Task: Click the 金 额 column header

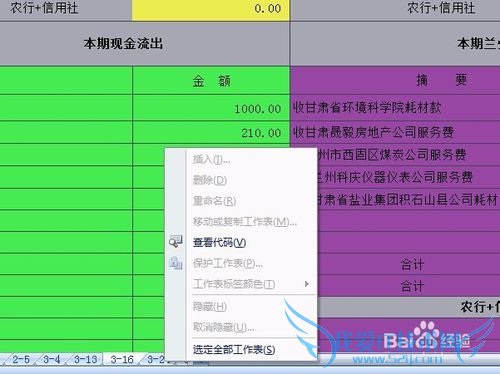Action: click(x=211, y=81)
